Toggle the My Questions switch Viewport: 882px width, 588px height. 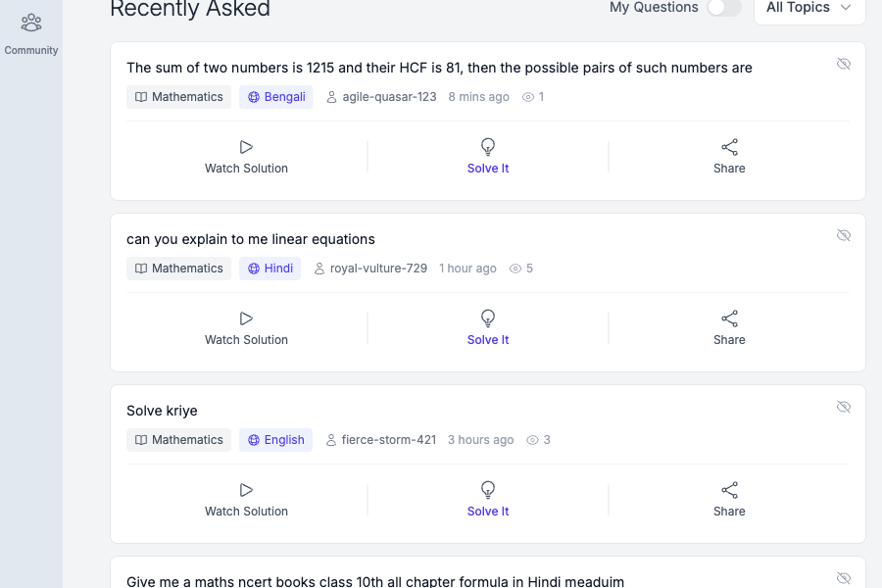click(x=724, y=8)
